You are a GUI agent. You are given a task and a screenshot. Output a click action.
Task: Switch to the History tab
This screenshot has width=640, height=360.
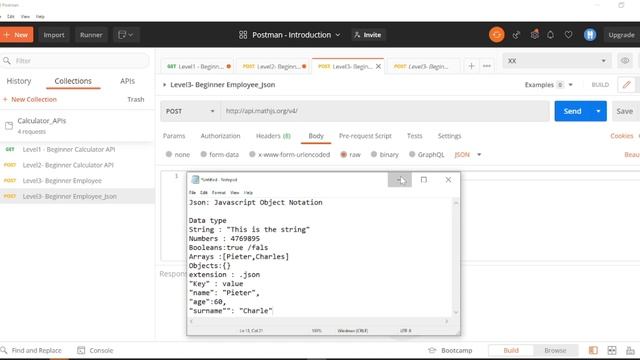(19, 81)
